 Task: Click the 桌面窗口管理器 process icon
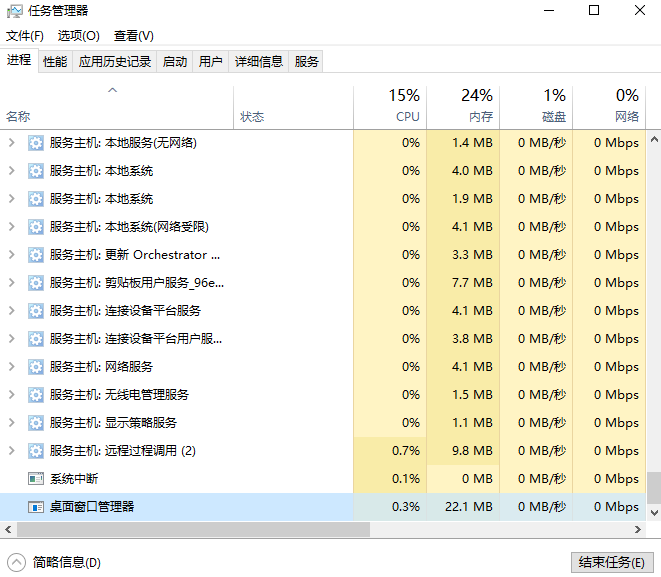[36, 507]
